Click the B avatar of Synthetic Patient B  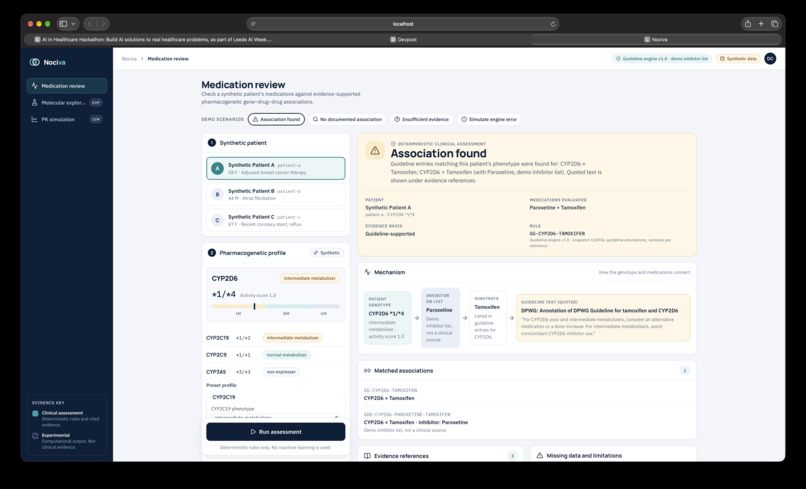(217, 194)
